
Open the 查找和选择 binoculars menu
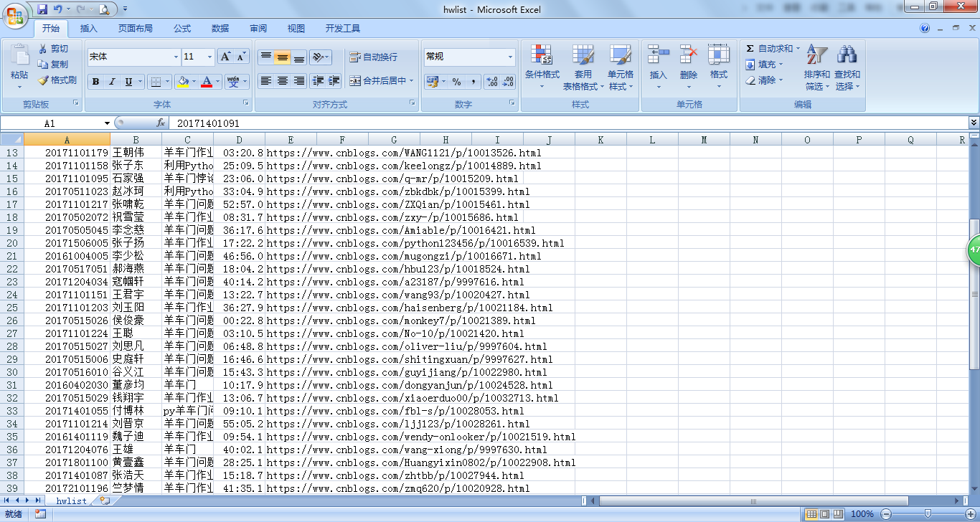point(847,67)
